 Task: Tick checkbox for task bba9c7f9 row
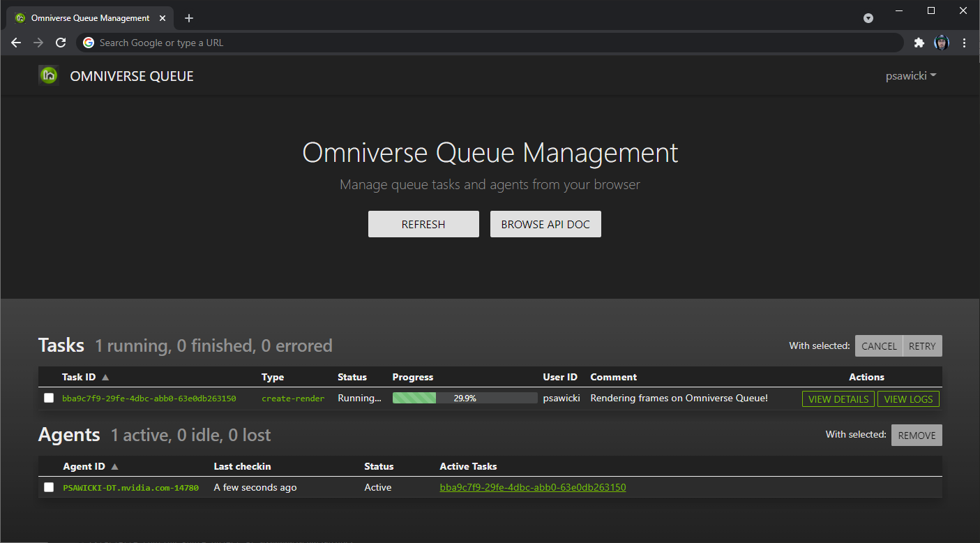49,398
